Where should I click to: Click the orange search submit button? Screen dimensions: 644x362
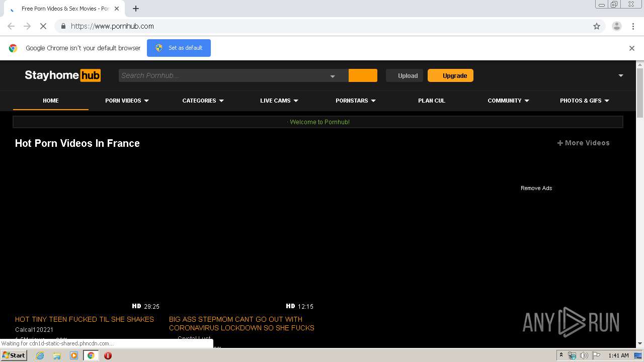(x=363, y=75)
